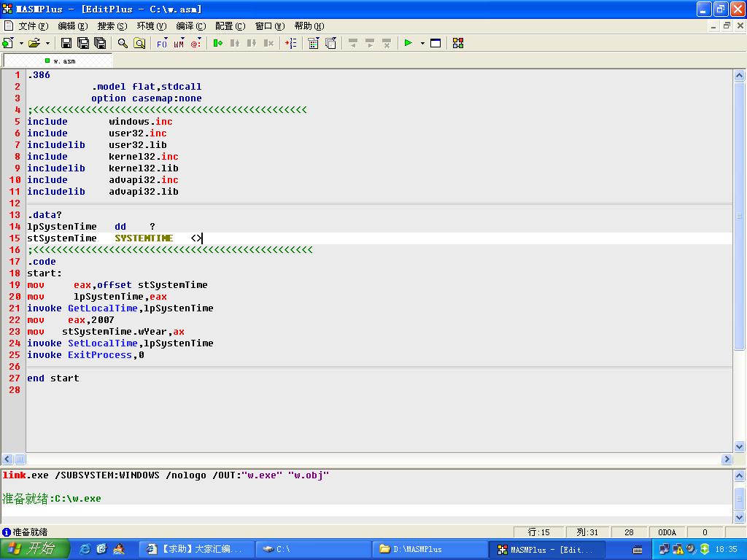Click the gray left-arrow output navigation icon
This screenshot has height=560, width=747.
click(x=352, y=43)
